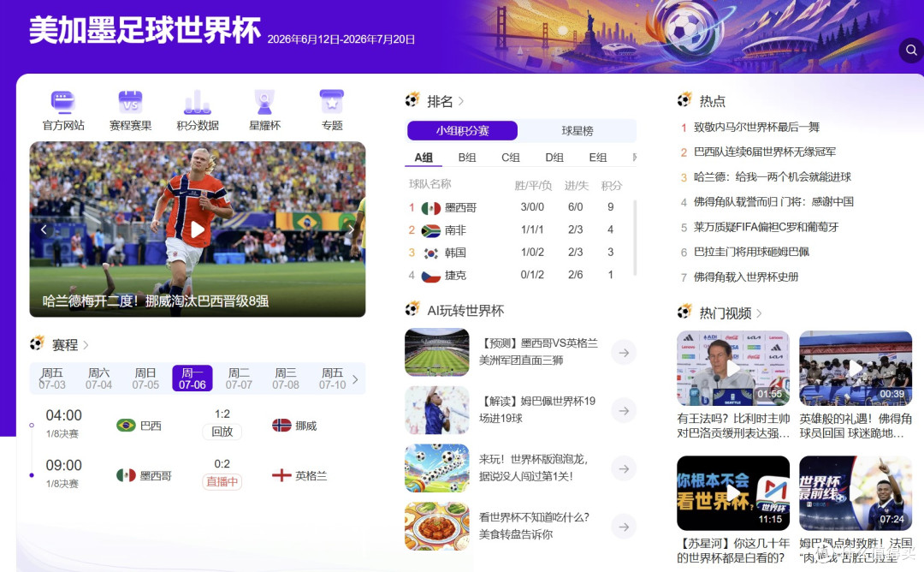Open headline 佛得角载入世界杯史册
The height and width of the screenshot is (572, 924).
click(x=746, y=277)
